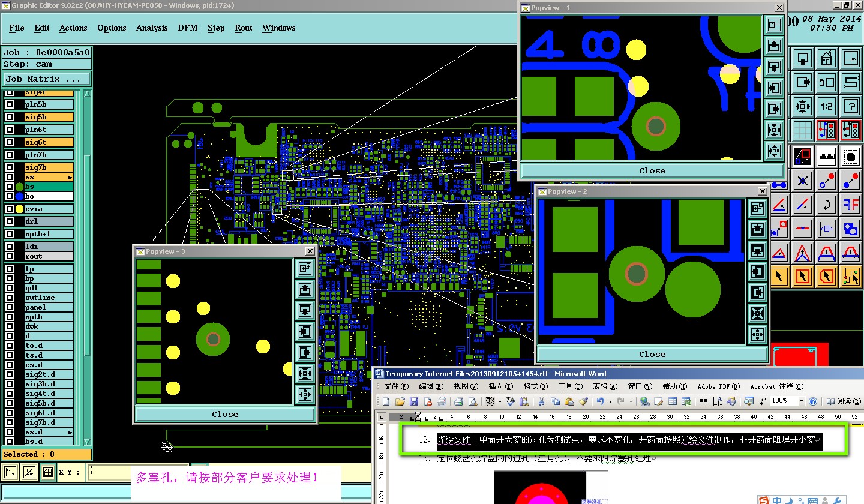Click the overlapping blue squares icon
This screenshot has width=864, height=504.
[x=850, y=228]
